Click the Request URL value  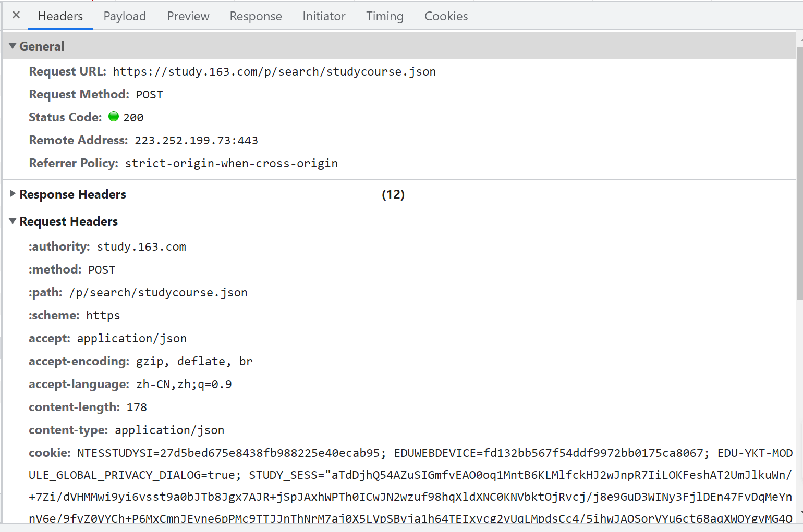(x=274, y=72)
